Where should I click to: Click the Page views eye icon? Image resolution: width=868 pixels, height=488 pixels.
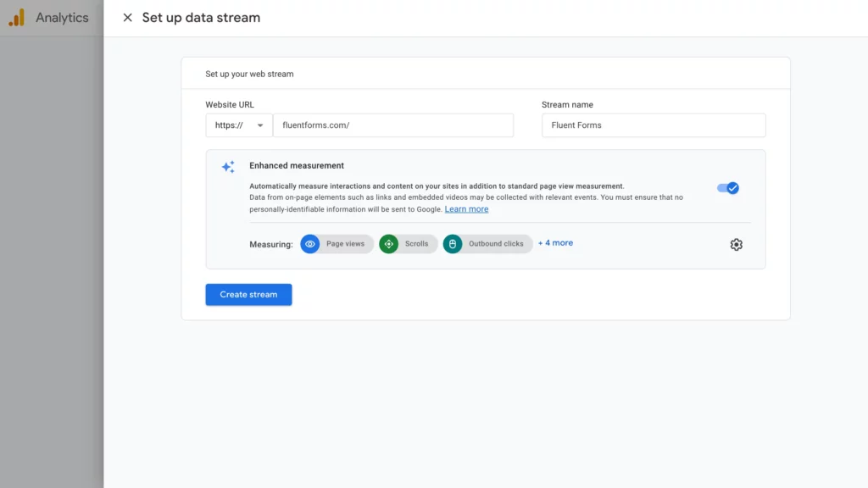point(310,244)
